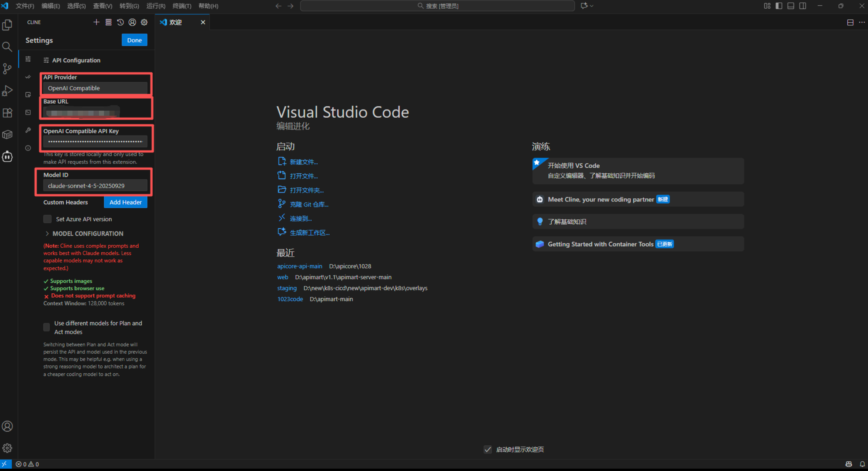
Task: Select the Browser settings tab icon
Action: click(28, 95)
